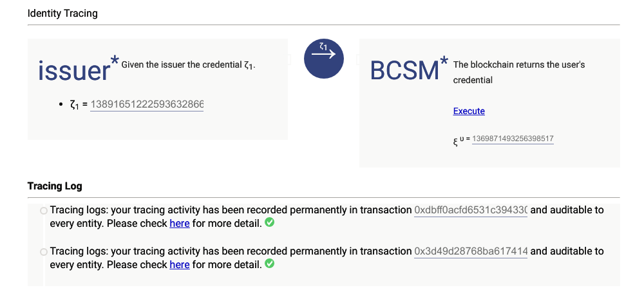Open the 'here' link in second tracing log
The image size is (644, 290).
pyautogui.click(x=179, y=264)
